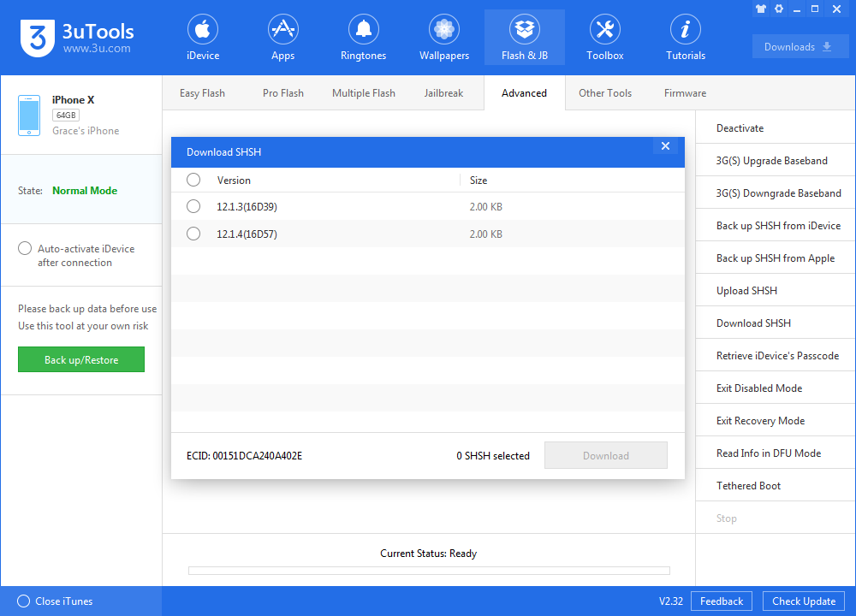856x616 pixels.
Task: Choose Upload SHSH
Action: point(776,290)
